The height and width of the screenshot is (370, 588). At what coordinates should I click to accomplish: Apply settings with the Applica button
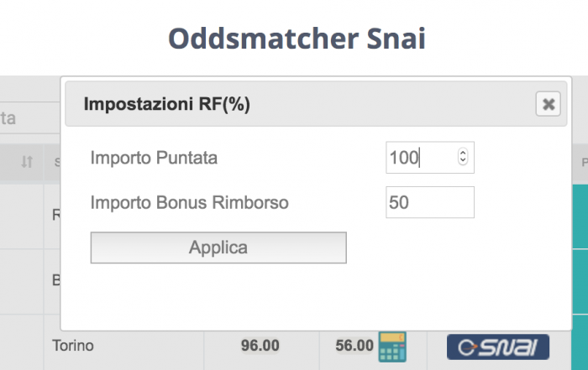(x=218, y=248)
